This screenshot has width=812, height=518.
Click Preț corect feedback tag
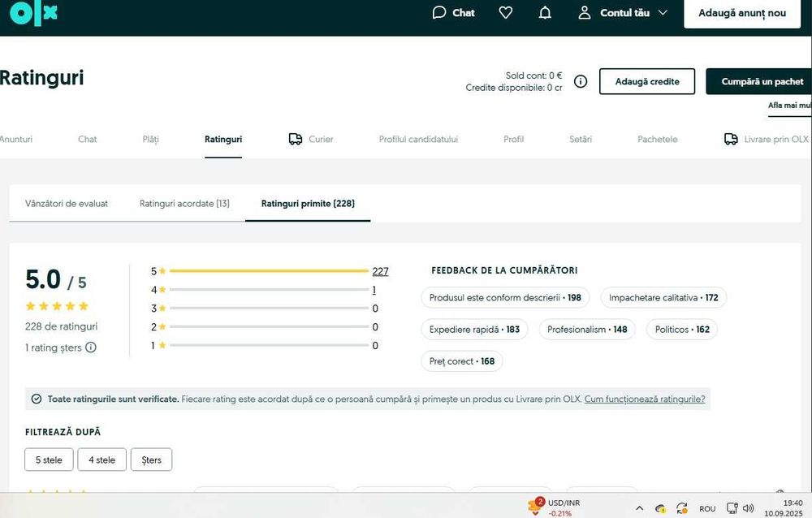pos(461,361)
